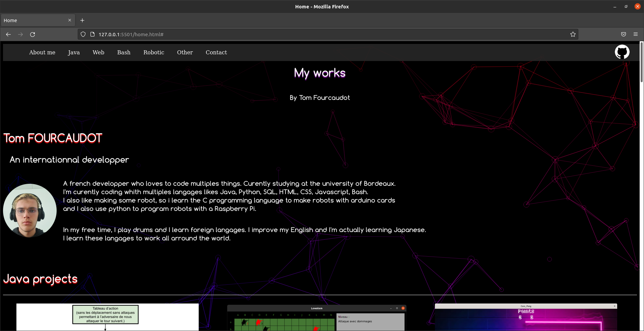Save the page to Pocket

pos(623,34)
